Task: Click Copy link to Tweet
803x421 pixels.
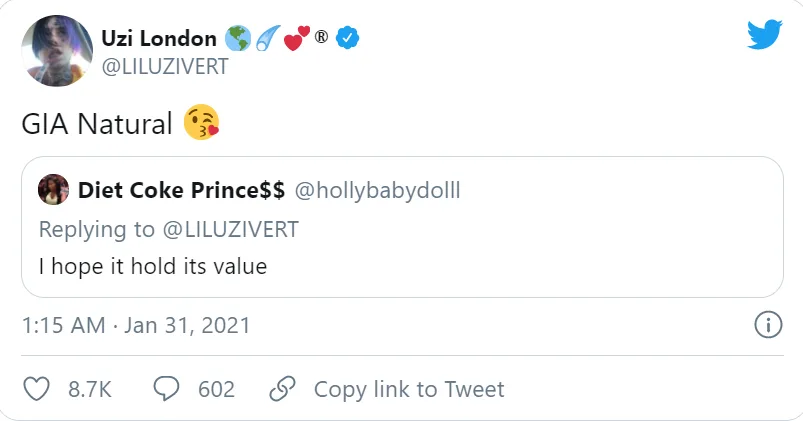Action: 409,389
